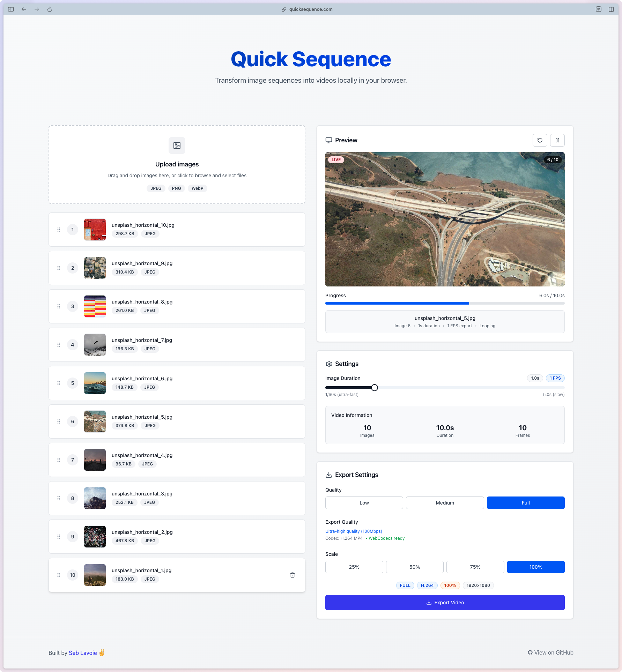Click thumbnail of unsplash_horizontal_8.jpg stripes
This screenshot has width=622, height=672.
[95, 306]
